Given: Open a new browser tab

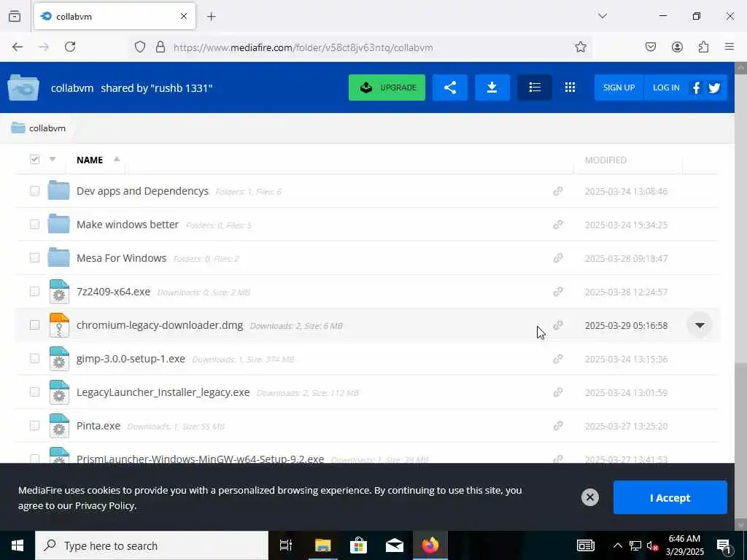Looking at the screenshot, I should (212, 17).
